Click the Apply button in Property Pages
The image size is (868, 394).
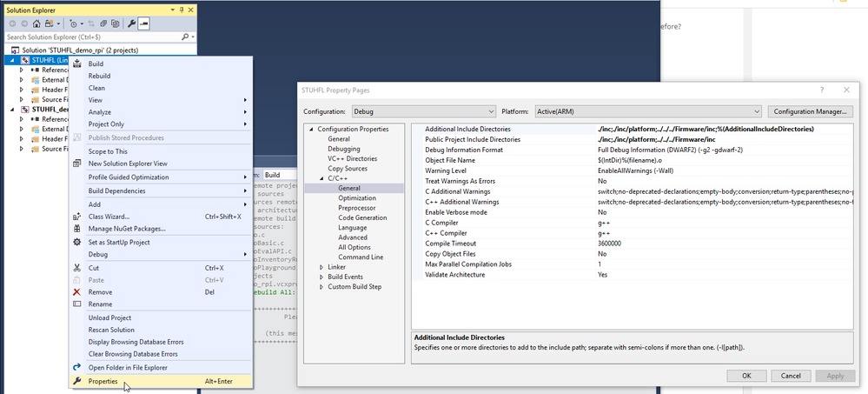[835, 376]
